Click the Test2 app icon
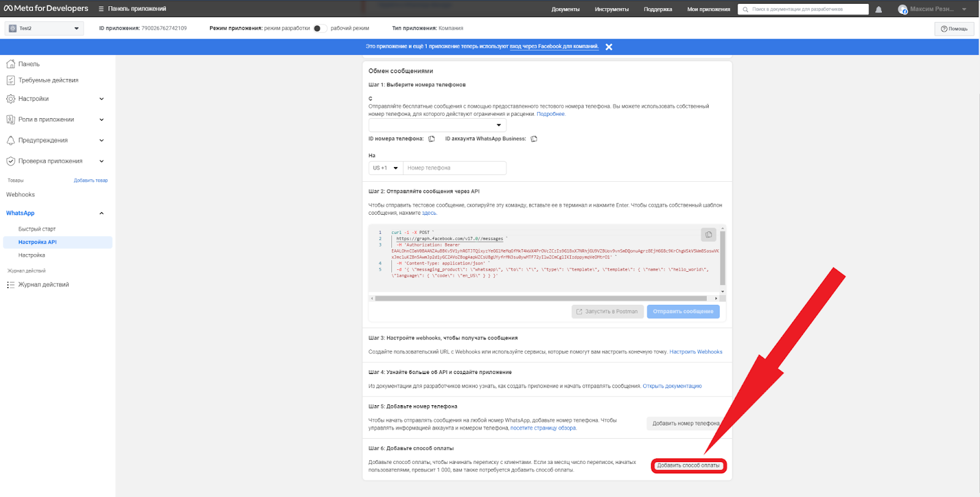This screenshot has height=497, width=980. (x=13, y=28)
